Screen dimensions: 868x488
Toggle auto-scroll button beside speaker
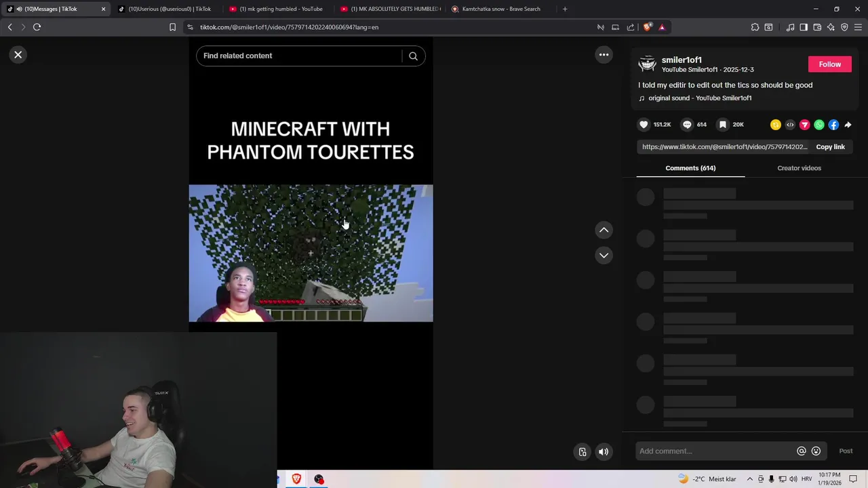[x=583, y=452]
